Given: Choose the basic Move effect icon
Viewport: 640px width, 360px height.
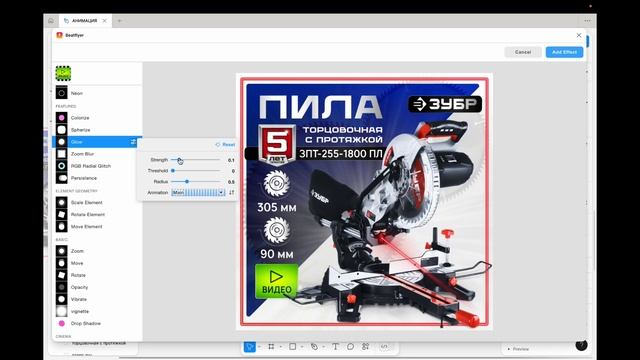Looking at the screenshot, I should 62,263.
